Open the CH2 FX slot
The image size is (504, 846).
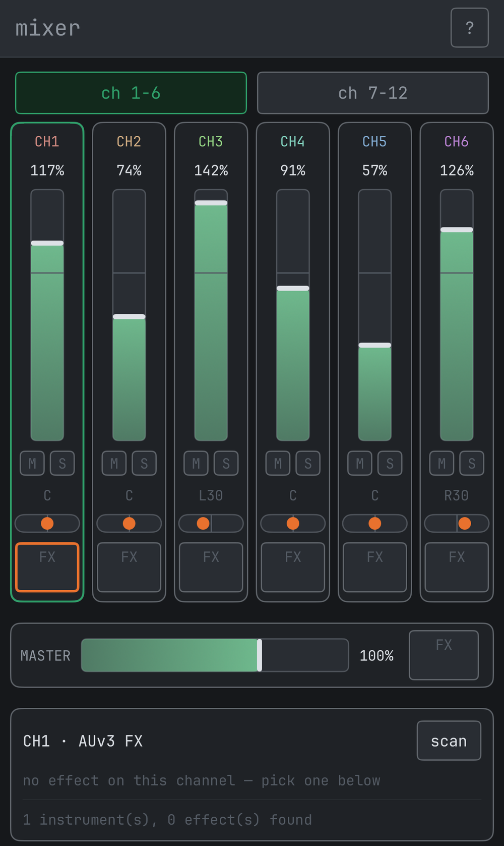(x=129, y=567)
